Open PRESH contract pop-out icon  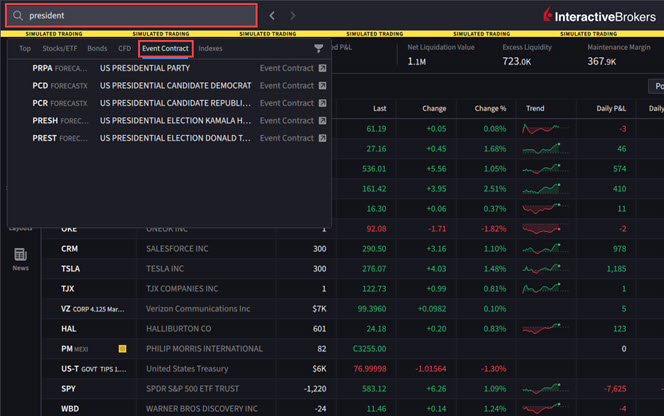322,121
